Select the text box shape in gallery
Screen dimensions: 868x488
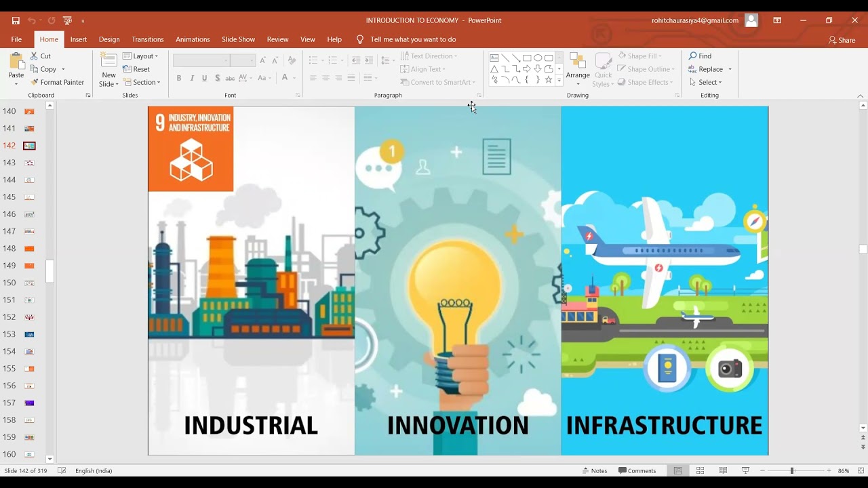point(494,58)
